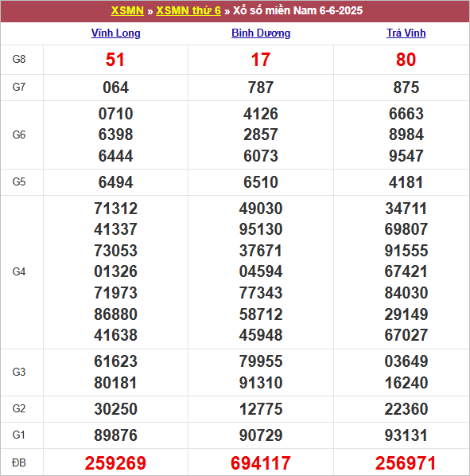Screen dimensions: 470x476
Task: Click the G6 number 6663
Action: [406, 114]
